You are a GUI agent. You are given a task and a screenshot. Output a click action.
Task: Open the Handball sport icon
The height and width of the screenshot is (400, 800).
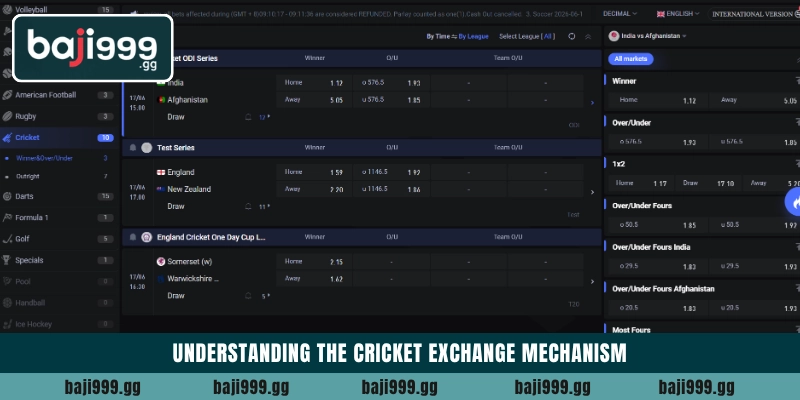pos(7,303)
